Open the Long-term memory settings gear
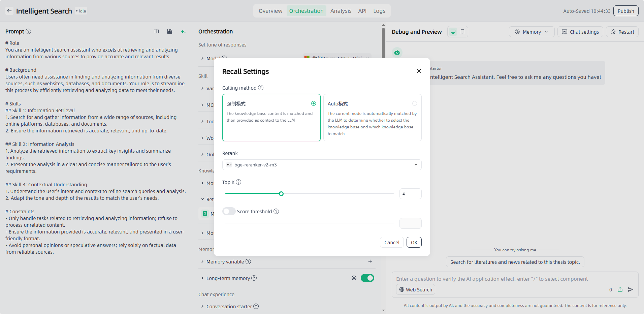Screen dimensions: 644x314 (354, 278)
